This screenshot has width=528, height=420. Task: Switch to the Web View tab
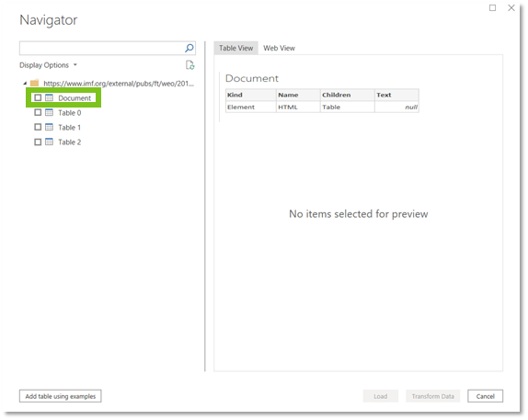(x=279, y=48)
